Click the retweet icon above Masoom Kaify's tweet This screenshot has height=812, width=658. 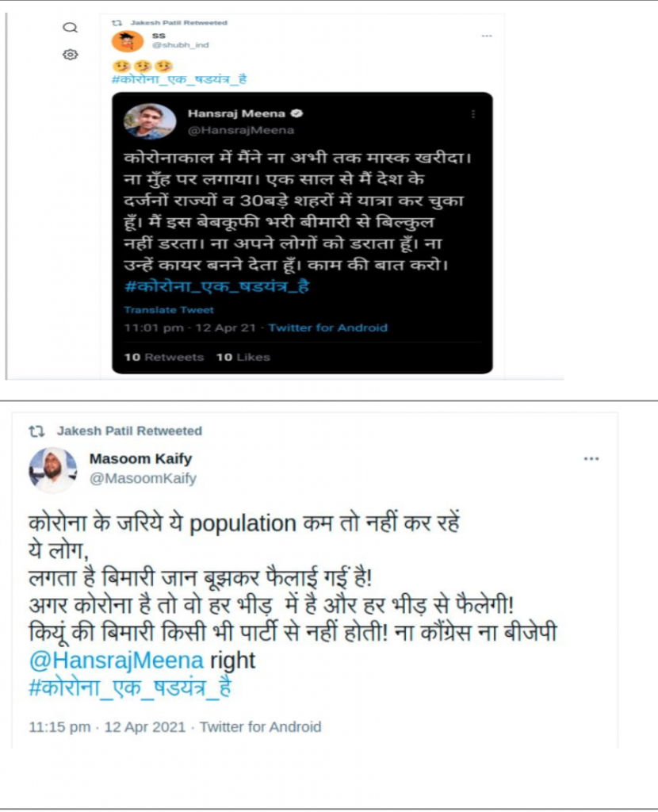tap(36, 431)
